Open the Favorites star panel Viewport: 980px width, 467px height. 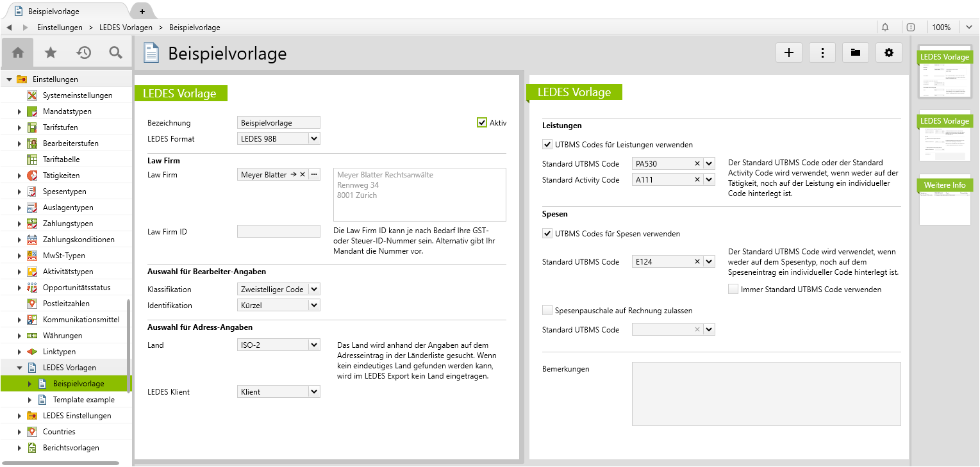50,52
